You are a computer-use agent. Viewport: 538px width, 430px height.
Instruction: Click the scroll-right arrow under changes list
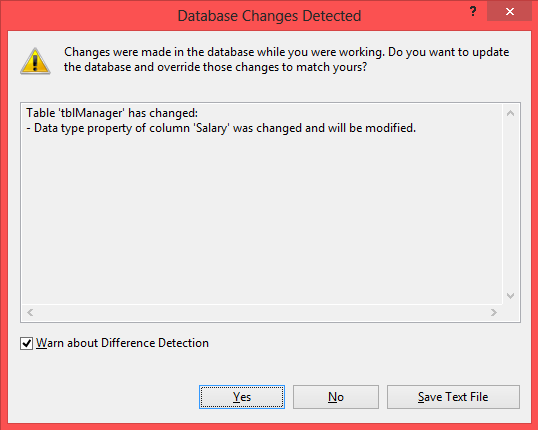tap(494, 312)
